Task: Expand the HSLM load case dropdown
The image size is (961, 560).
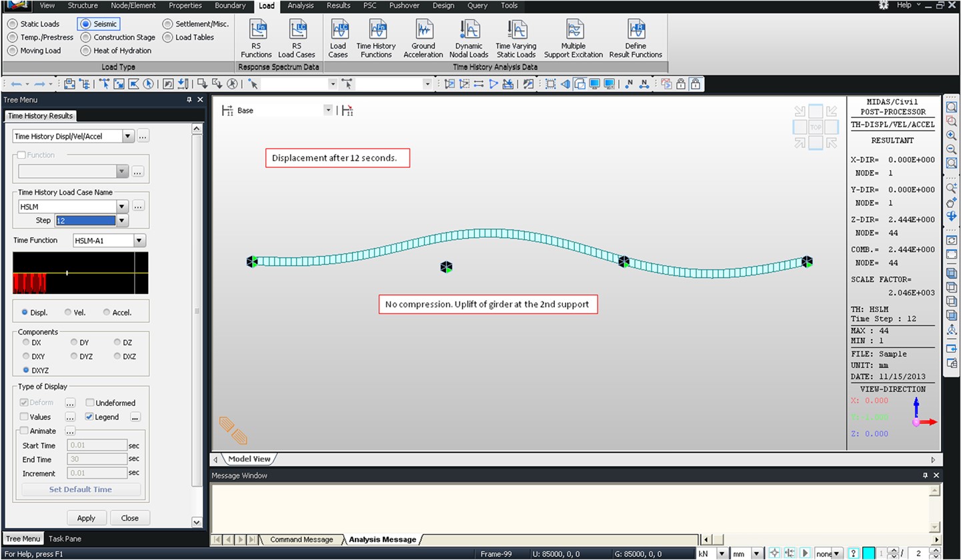Action: click(121, 207)
